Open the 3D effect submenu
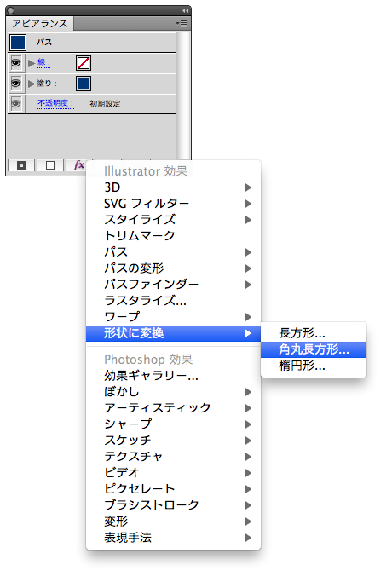392x588 pixels. pyautogui.click(x=173, y=187)
